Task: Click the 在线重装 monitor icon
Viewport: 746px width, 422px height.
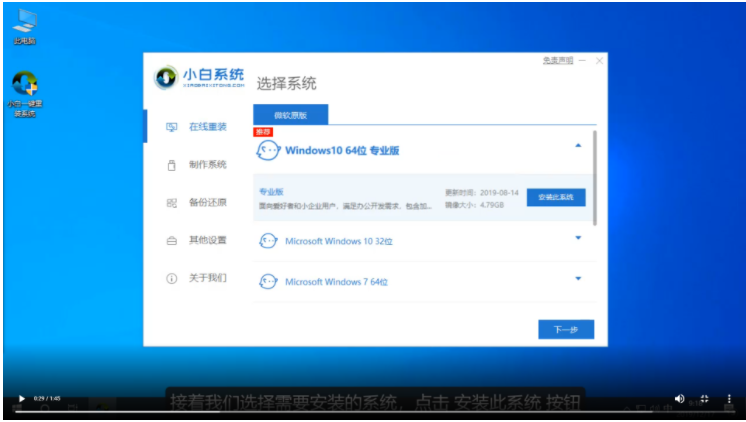Action: click(171, 127)
